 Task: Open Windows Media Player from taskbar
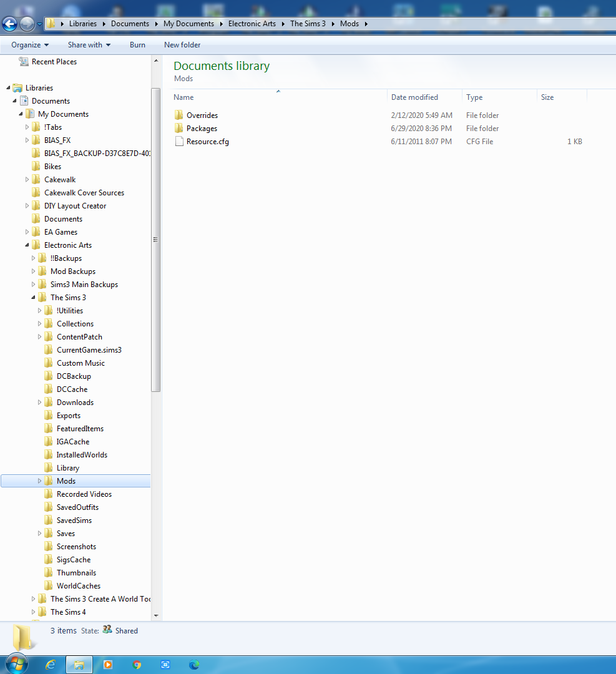coord(108,665)
